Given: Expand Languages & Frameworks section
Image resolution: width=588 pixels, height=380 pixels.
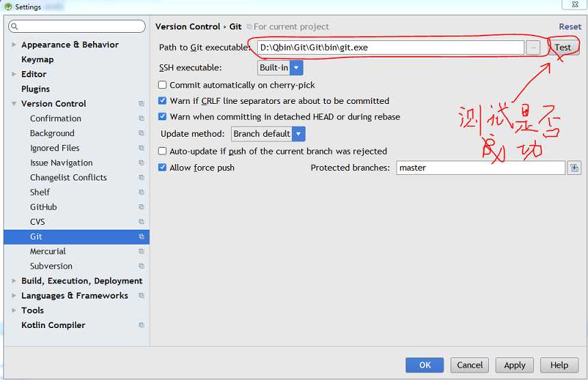Looking at the screenshot, I should point(14,296).
